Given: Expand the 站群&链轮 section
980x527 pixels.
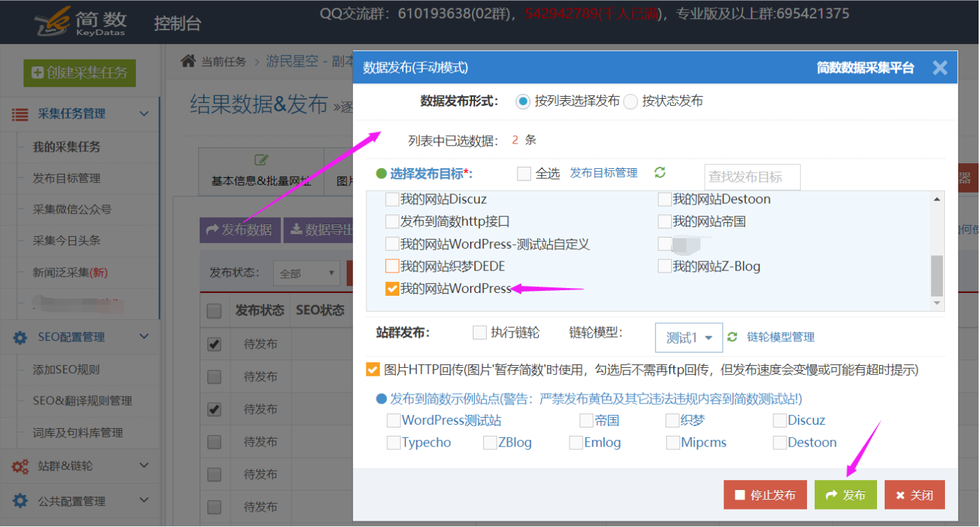Looking at the screenshot, I should 144,465.
